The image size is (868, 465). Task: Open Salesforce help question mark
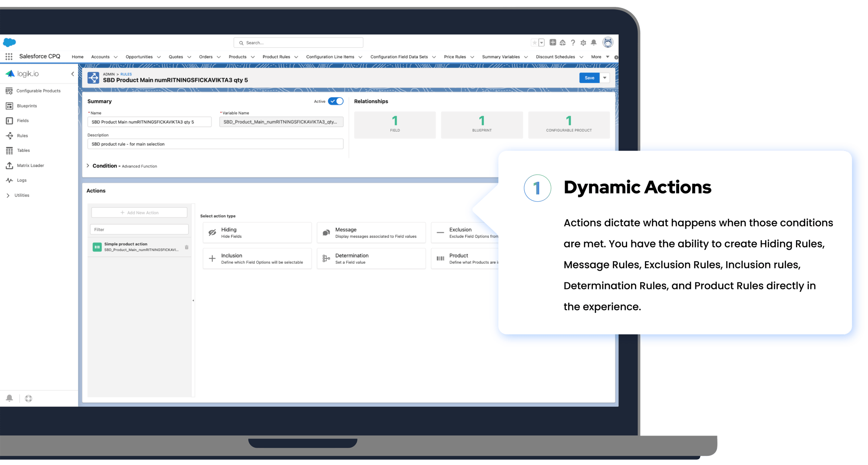(573, 43)
